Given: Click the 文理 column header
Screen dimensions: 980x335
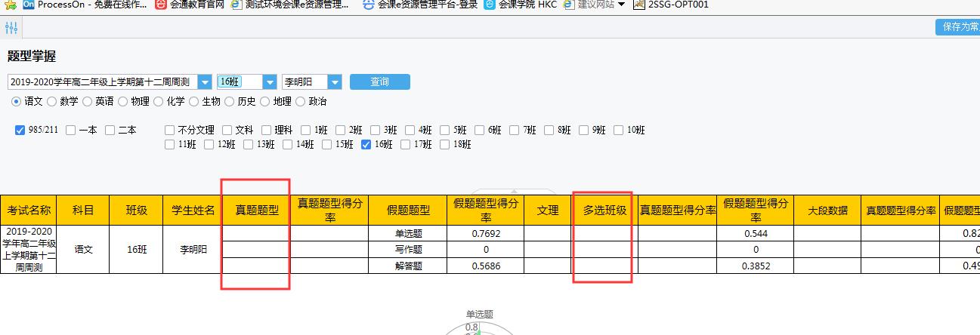Looking at the screenshot, I should coord(547,211).
